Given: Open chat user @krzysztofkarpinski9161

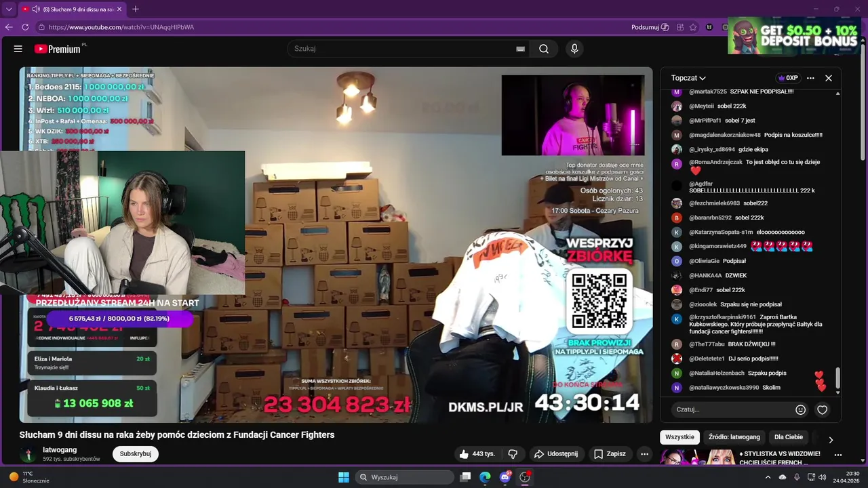Looking at the screenshot, I should click(x=722, y=317).
